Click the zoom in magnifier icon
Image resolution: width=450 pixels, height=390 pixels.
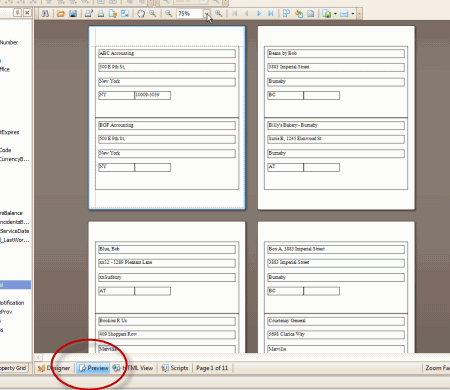[219, 13]
